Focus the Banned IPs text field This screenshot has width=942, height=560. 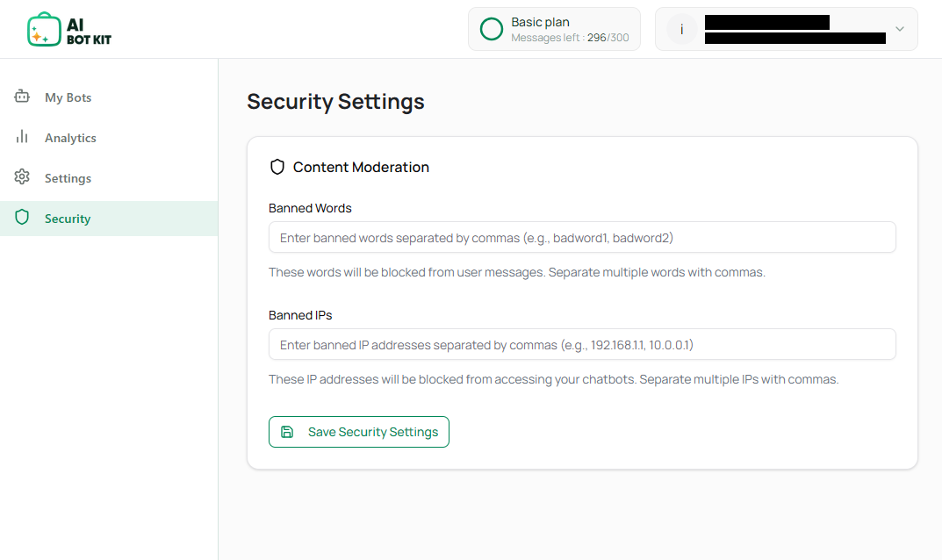(x=582, y=344)
